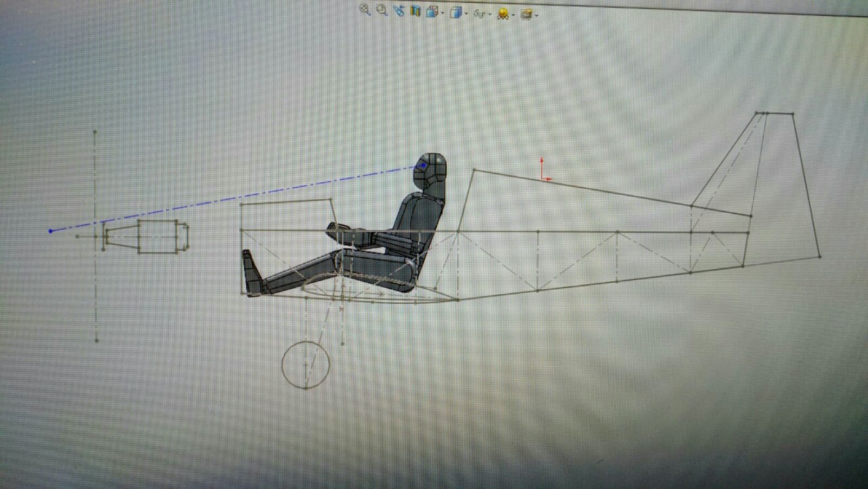This screenshot has height=489, width=868.
Task: Open the Edit Appearance dropdown arrow
Action: [x=513, y=15]
